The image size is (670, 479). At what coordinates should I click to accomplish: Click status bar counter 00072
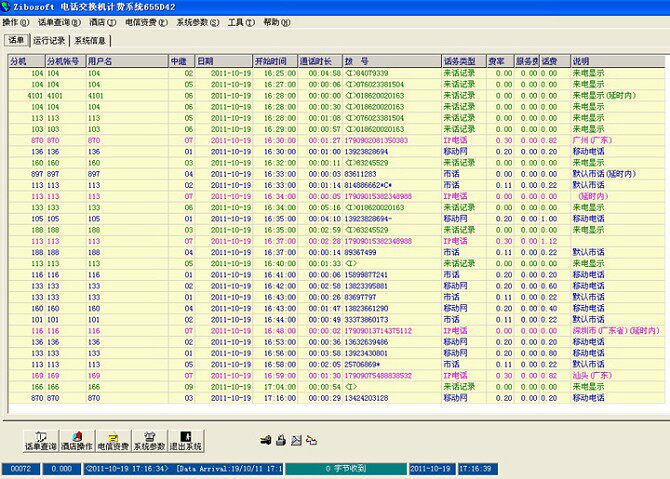(21, 469)
